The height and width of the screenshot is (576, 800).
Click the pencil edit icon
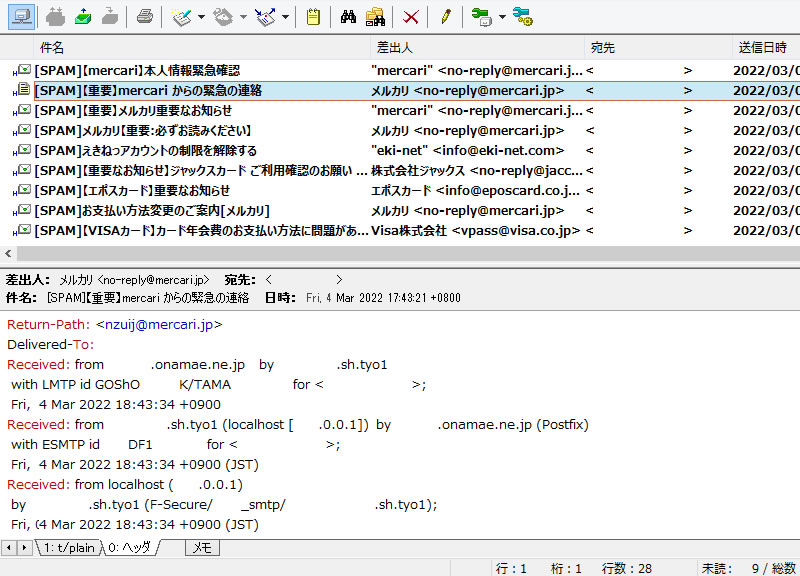coord(445,17)
